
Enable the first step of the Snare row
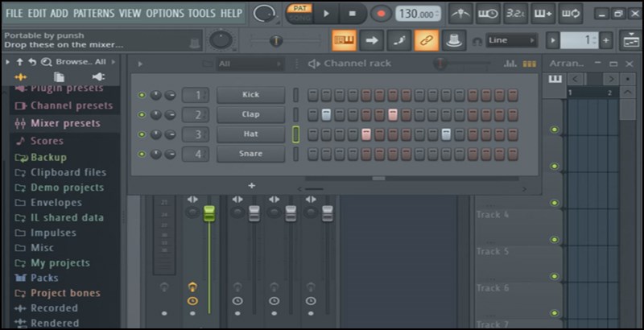pyautogui.click(x=312, y=154)
